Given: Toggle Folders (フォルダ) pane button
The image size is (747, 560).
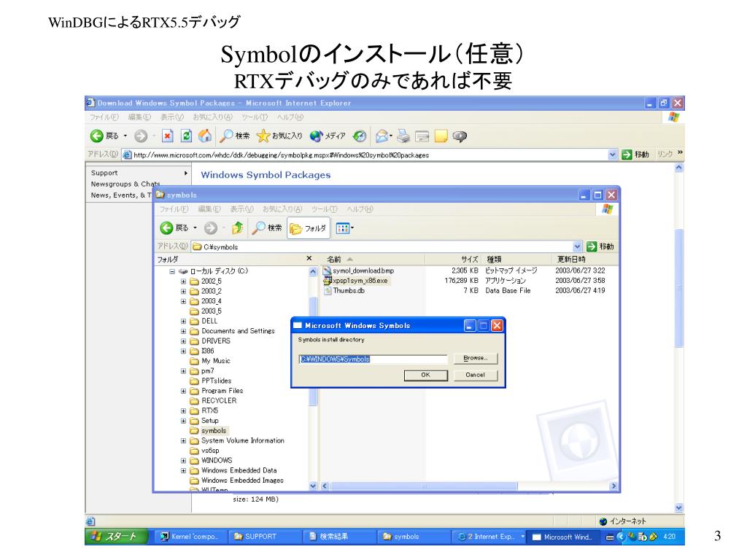Looking at the screenshot, I should point(309,228).
